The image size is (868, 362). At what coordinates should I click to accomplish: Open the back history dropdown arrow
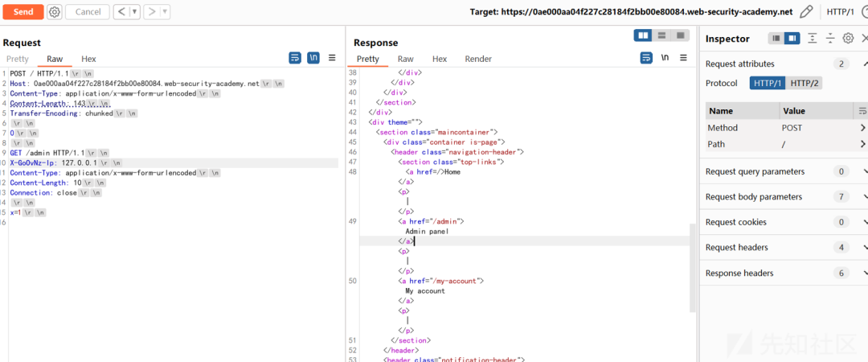click(x=134, y=11)
